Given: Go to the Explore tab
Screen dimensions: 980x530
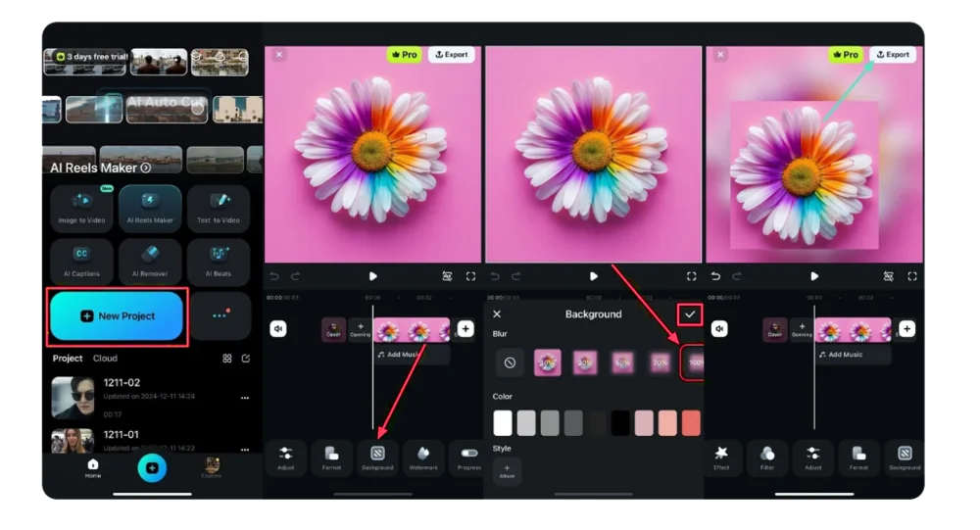Looking at the screenshot, I should coord(212,468).
